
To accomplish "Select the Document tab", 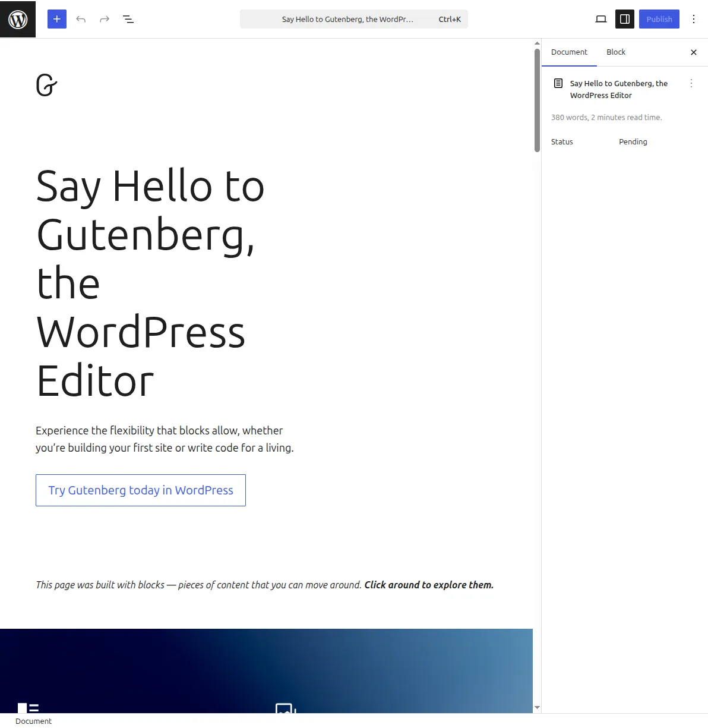I will coord(569,52).
